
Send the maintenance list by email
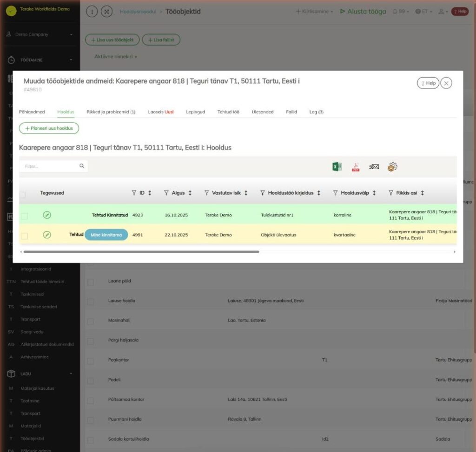tap(374, 167)
